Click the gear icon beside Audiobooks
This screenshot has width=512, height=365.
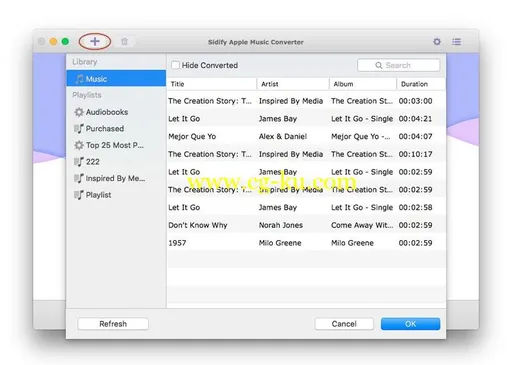pos(79,112)
